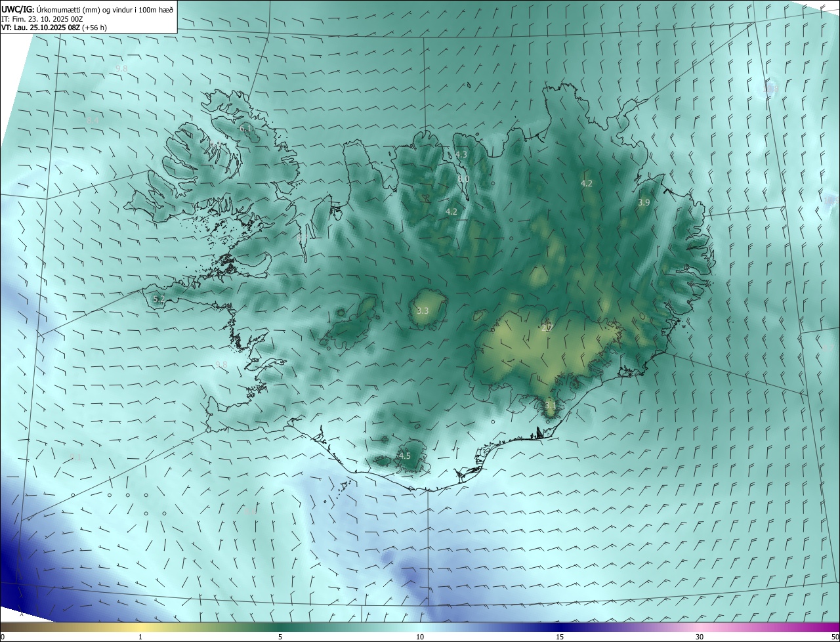Click the 3.1 value on the southeast glacier tip

pyautogui.click(x=550, y=406)
